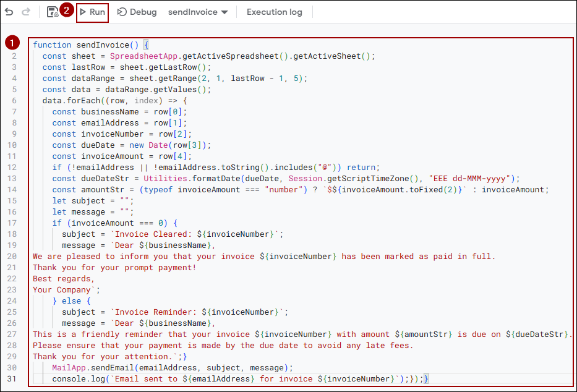Click the Undo arrow icon

[9, 12]
